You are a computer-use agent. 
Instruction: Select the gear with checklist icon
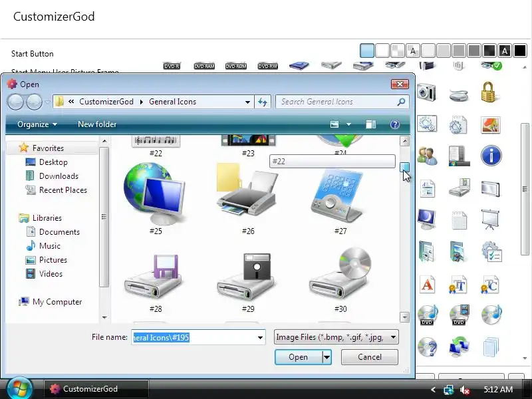point(491,252)
